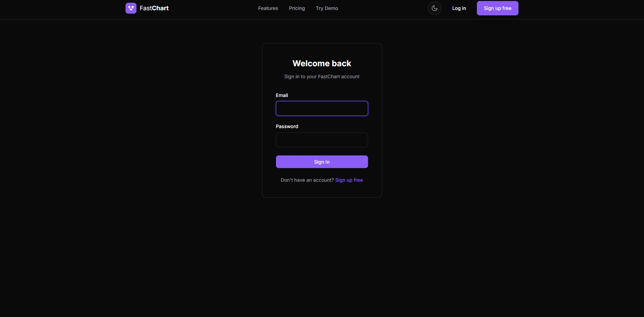Go to the Pricing page
This screenshot has width=644, height=317.
tap(297, 8)
